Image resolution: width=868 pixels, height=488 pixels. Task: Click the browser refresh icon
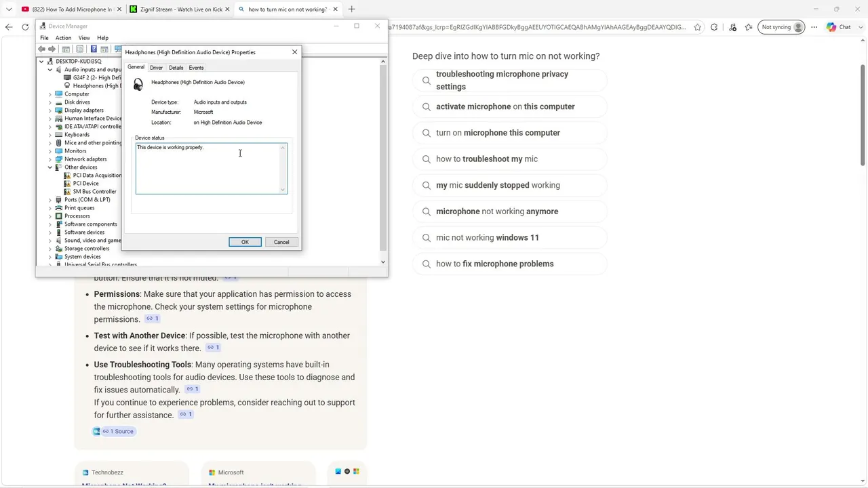[25, 27]
